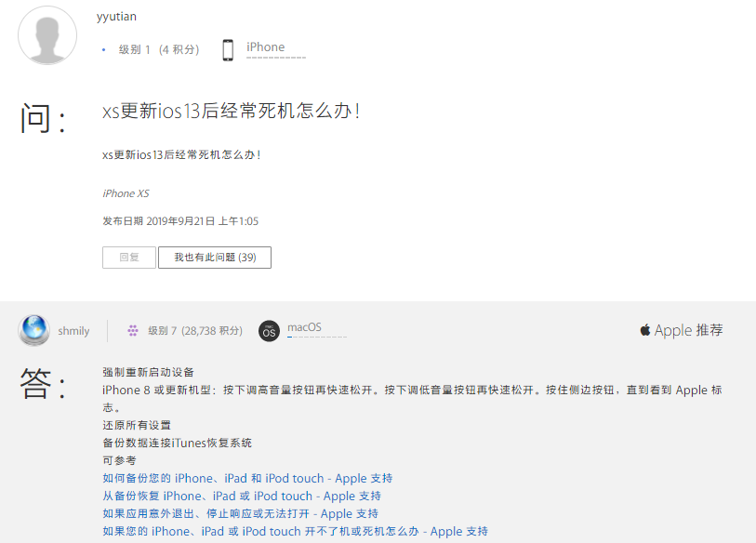Open yyutian's default profile avatar
756x543 pixels.
(47, 35)
